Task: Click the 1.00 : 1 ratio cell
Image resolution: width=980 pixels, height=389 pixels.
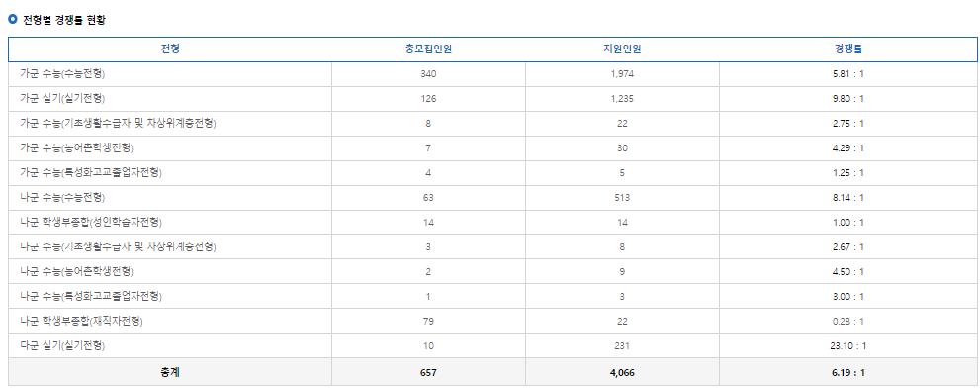Action: (848, 223)
